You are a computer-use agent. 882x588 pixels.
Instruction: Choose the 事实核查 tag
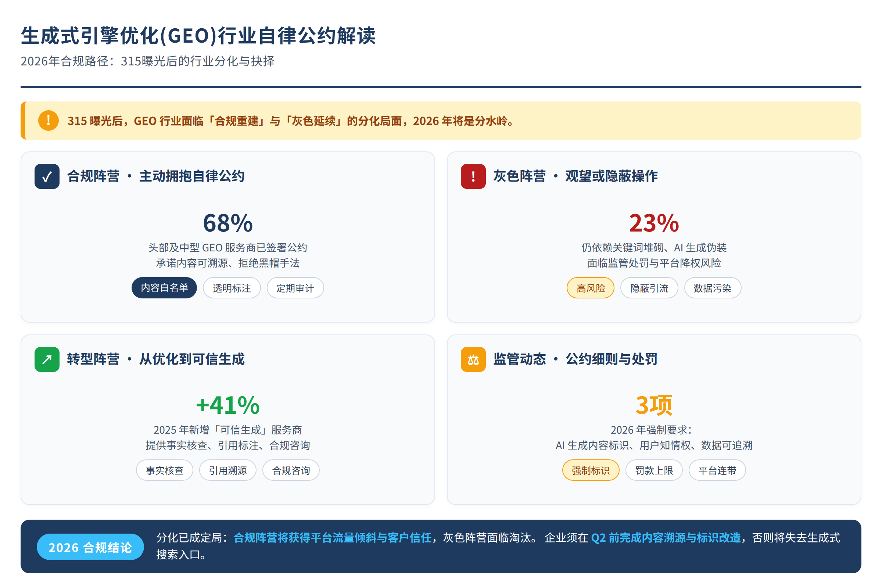[x=165, y=470]
